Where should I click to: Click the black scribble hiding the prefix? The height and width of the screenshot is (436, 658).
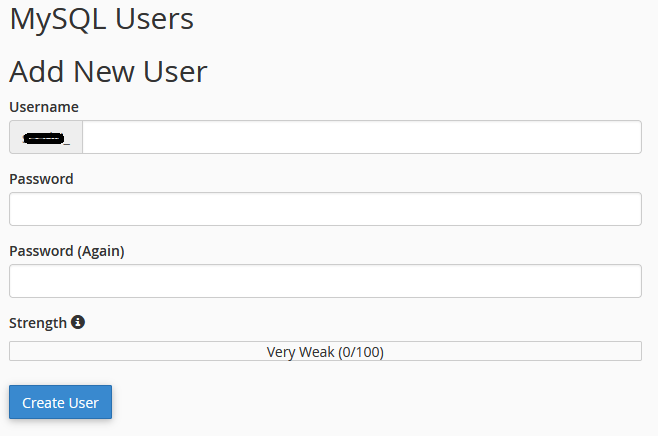44,138
